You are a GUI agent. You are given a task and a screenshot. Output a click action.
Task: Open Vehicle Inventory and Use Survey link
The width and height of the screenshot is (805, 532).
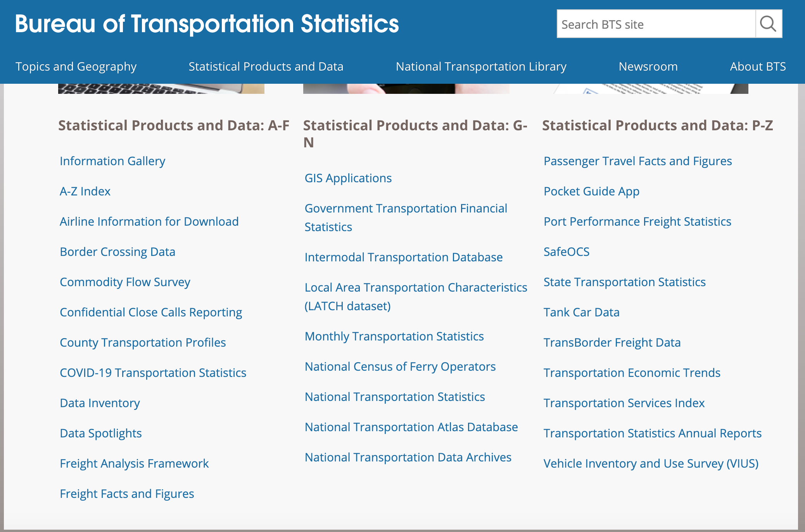(x=651, y=463)
